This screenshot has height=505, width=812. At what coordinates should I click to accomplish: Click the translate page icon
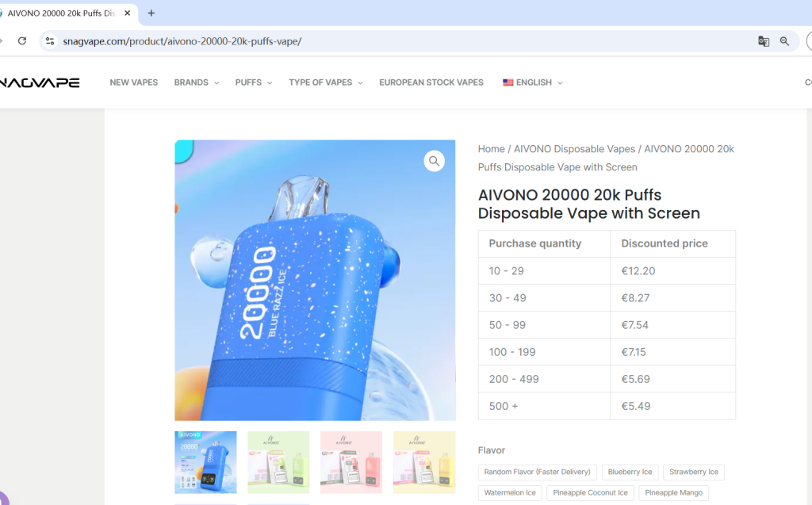764,41
